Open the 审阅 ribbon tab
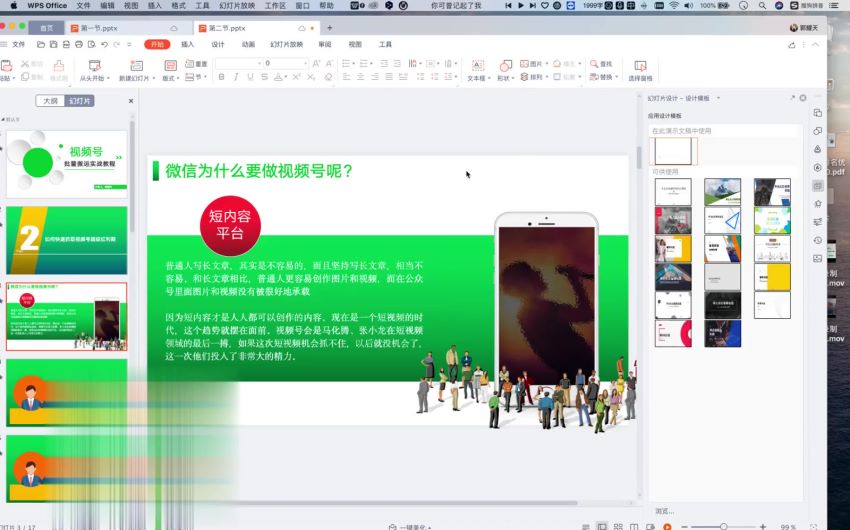The height and width of the screenshot is (530, 850). 325,44
